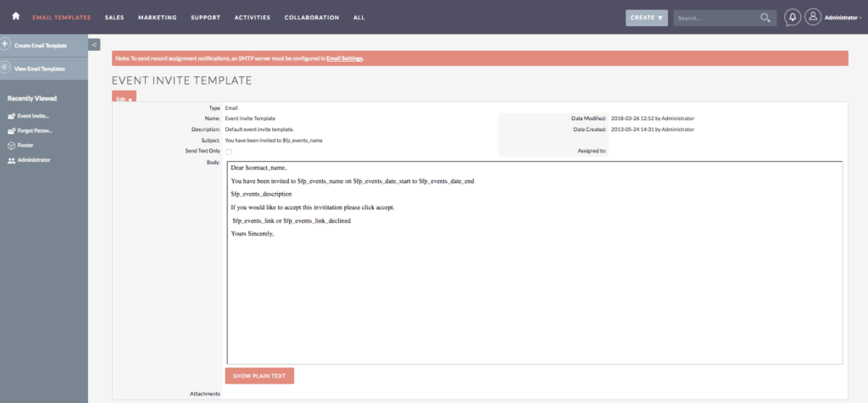Click inside the top search field
Image resolution: width=868 pixels, height=403 pixels.
click(x=716, y=17)
